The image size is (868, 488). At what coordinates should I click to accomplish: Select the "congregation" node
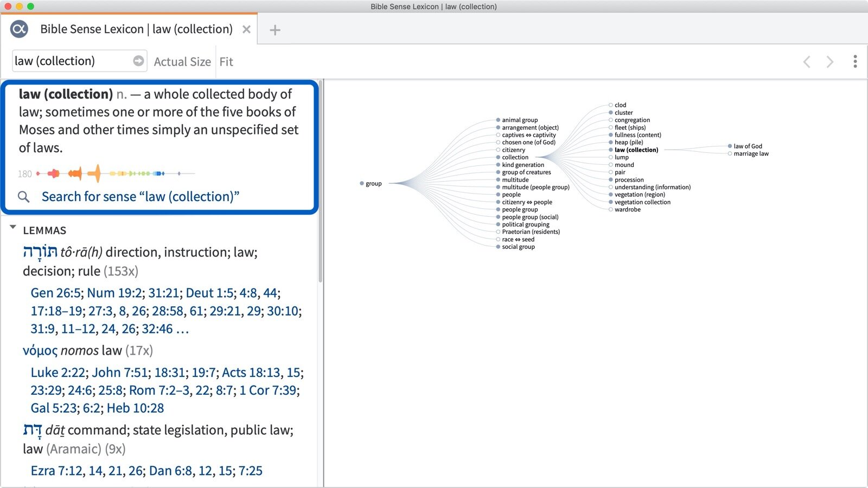tap(629, 120)
